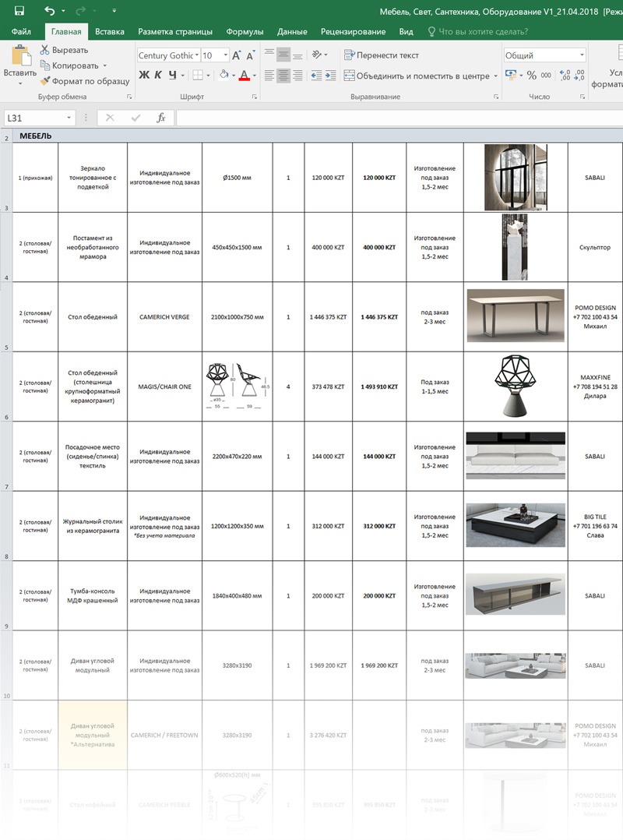
Task: Open the Insert Function fx dialog
Action: coord(160,118)
